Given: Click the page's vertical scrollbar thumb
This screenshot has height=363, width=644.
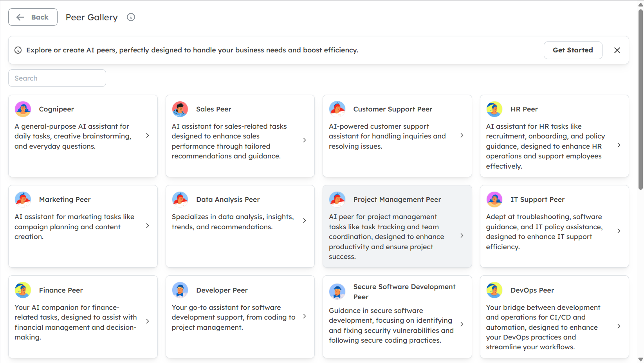Looking at the screenshot, I should (640, 98).
